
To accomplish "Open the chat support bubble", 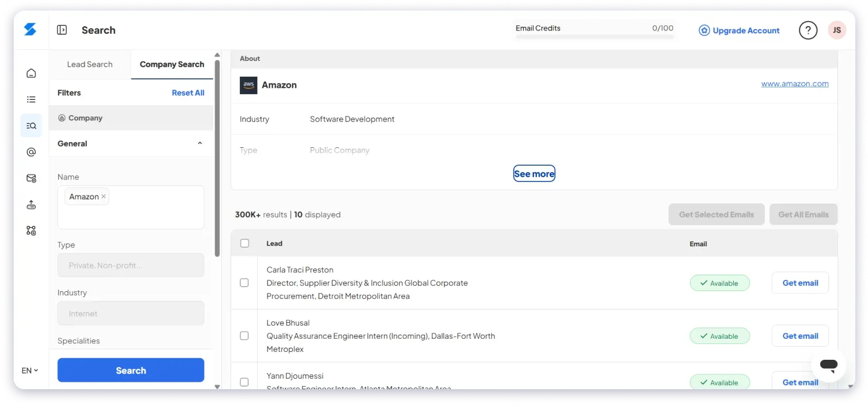I will click(828, 364).
